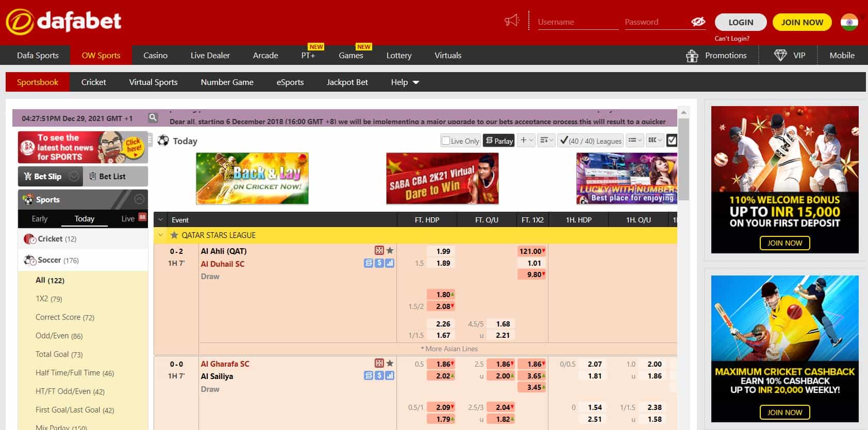The height and width of the screenshot is (430, 868).
Task: Open the DEC odds format dropdown
Action: tap(655, 140)
